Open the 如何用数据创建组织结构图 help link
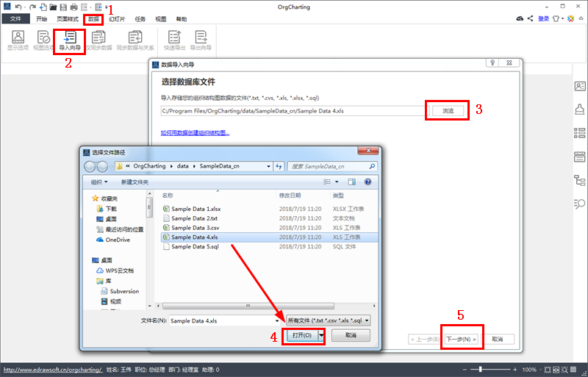Viewport: 588px width, 377px height. click(195, 133)
